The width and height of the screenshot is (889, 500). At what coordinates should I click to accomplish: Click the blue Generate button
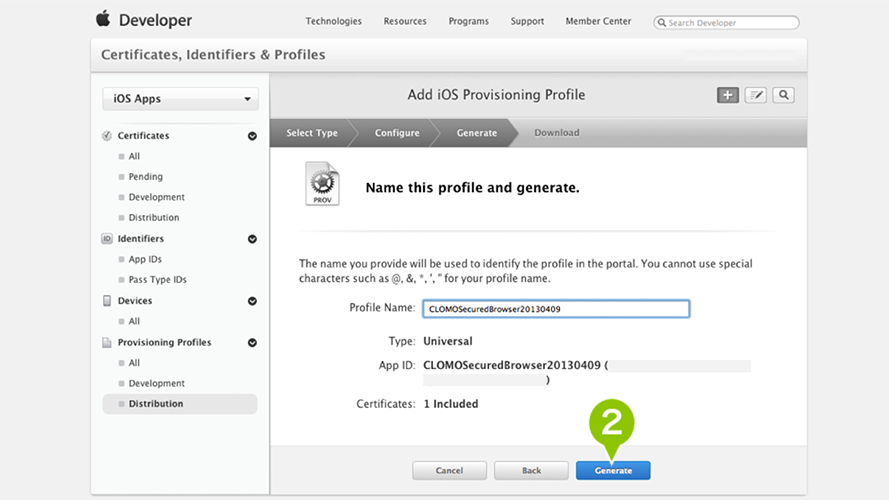[613, 471]
